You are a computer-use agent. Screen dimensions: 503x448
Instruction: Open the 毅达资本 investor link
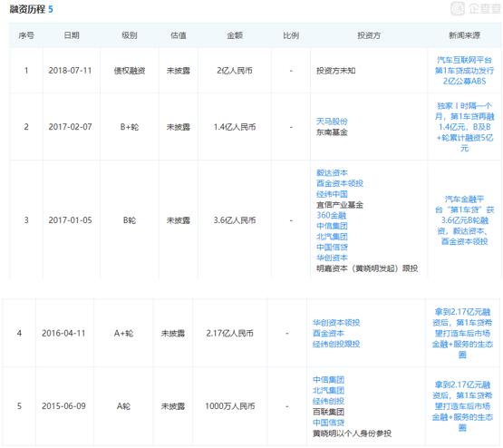[x=332, y=172]
